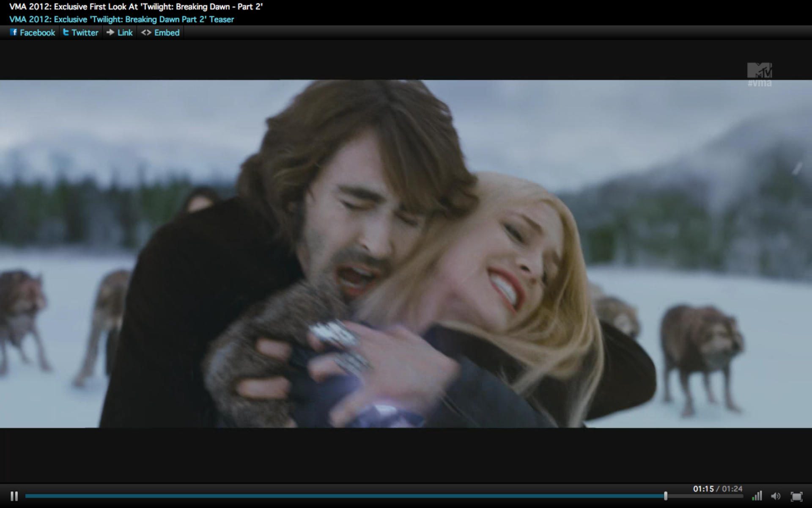Mute audio with the speaker icon
This screenshot has width=812, height=508.
click(776, 496)
